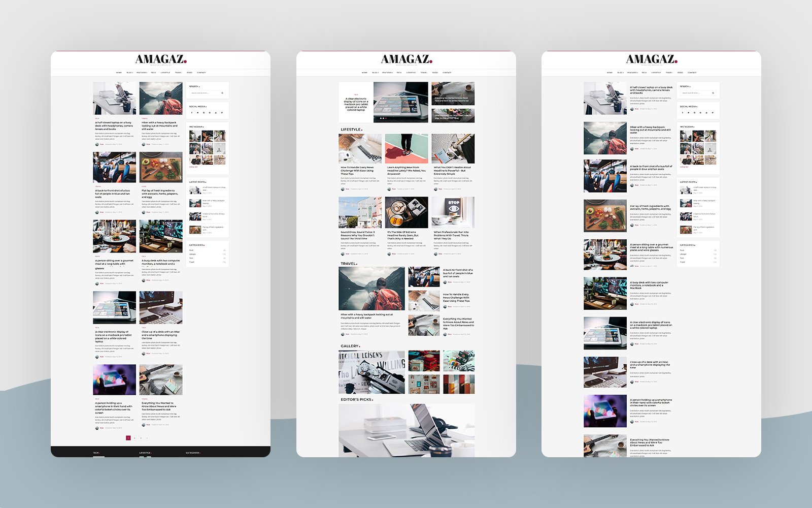
Task: Open HOME menu item in middle preview
Action: [364, 73]
